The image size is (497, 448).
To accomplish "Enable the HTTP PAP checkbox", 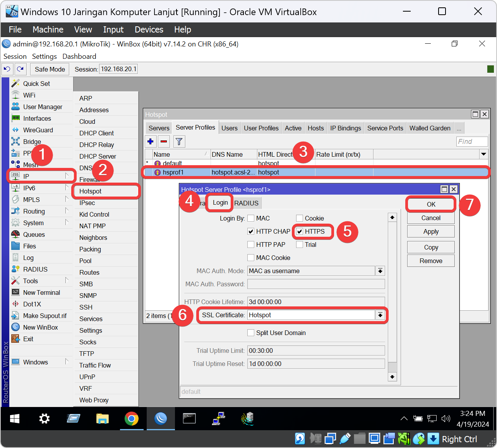I will point(251,245).
